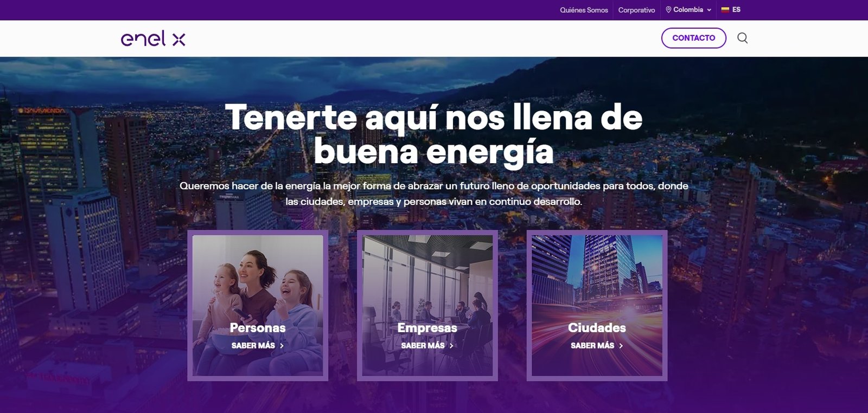This screenshot has width=868, height=413.
Task: Open the Corporativo menu item
Action: (x=636, y=10)
